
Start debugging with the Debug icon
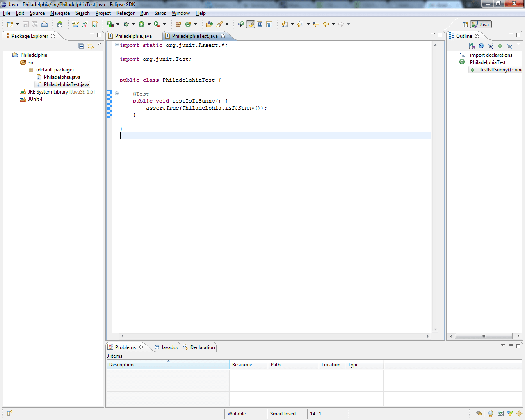(126, 24)
